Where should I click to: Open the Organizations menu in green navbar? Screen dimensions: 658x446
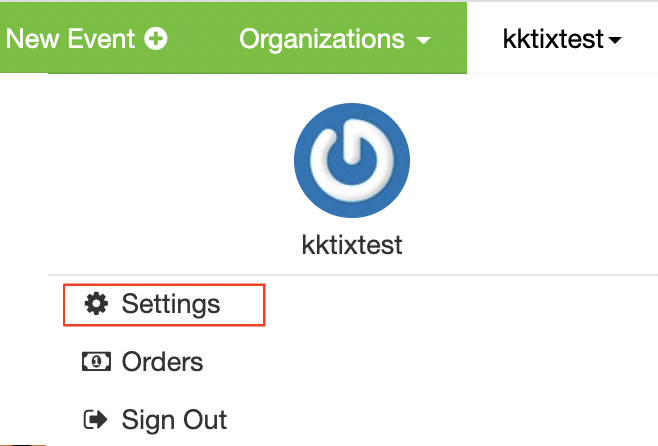click(x=335, y=39)
